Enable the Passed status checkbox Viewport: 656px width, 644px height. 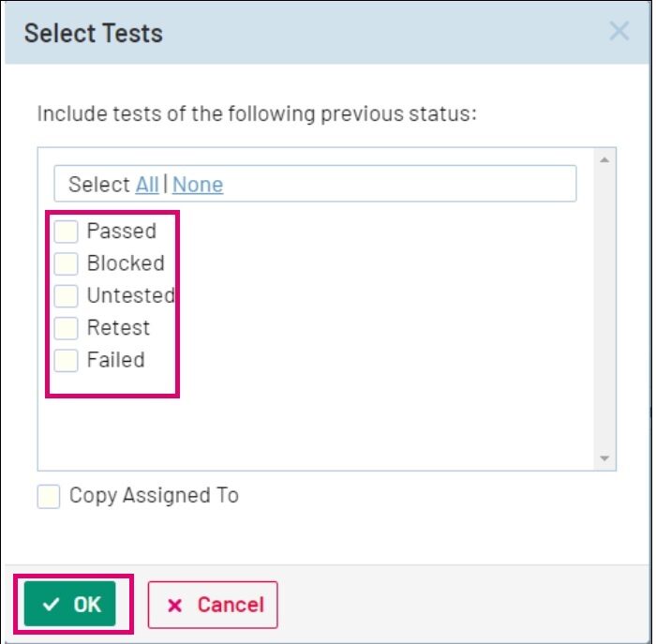tap(67, 232)
